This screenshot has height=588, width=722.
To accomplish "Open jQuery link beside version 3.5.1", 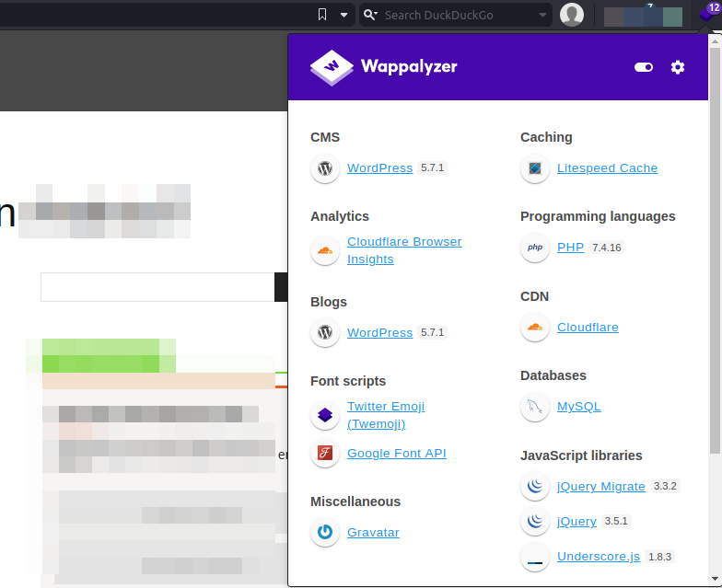I will click(576, 521).
